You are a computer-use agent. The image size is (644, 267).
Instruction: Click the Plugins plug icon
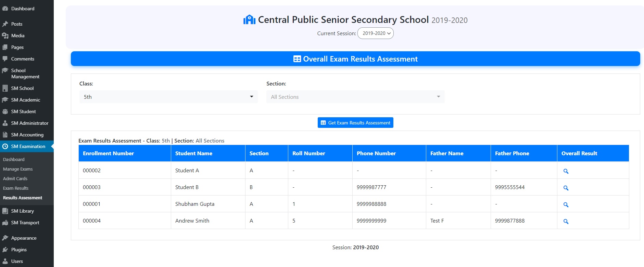[x=5, y=250]
